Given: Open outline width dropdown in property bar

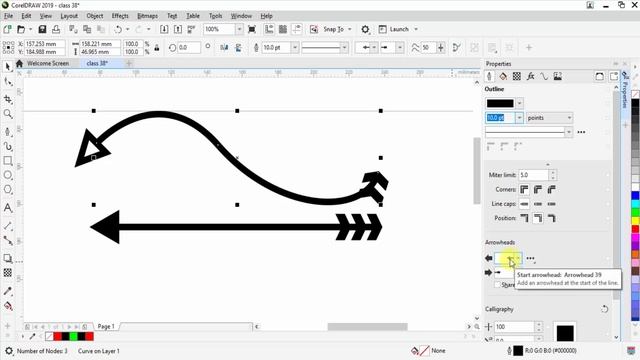Looking at the screenshot, I should [x=295, y=48].
